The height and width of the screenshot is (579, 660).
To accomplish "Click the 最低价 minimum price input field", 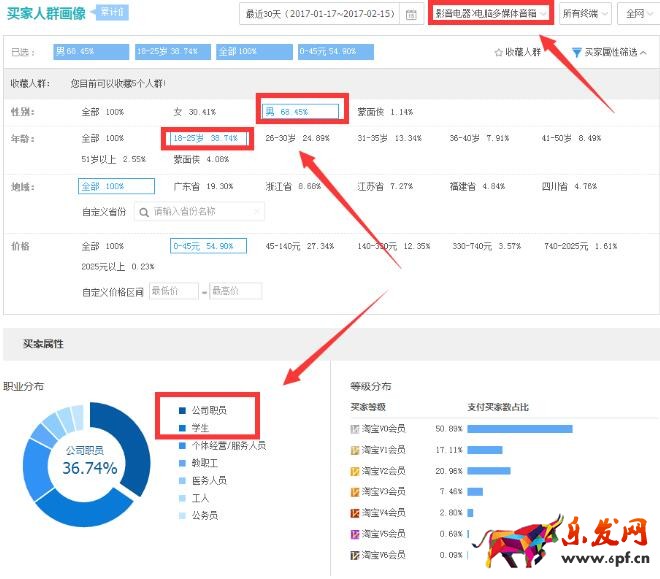I will [x=172, y=291].
